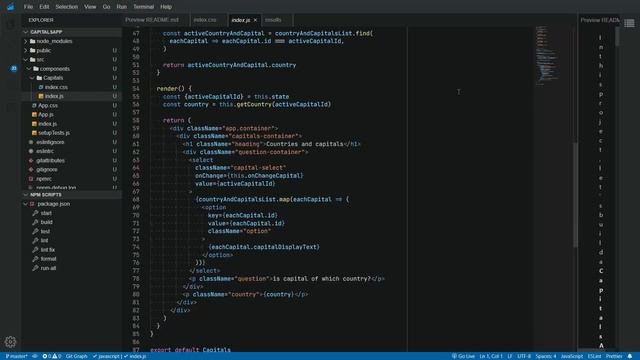This screenshot has width=640, height=360.
Task: Open the Run menu
Action: click(122, 7)
